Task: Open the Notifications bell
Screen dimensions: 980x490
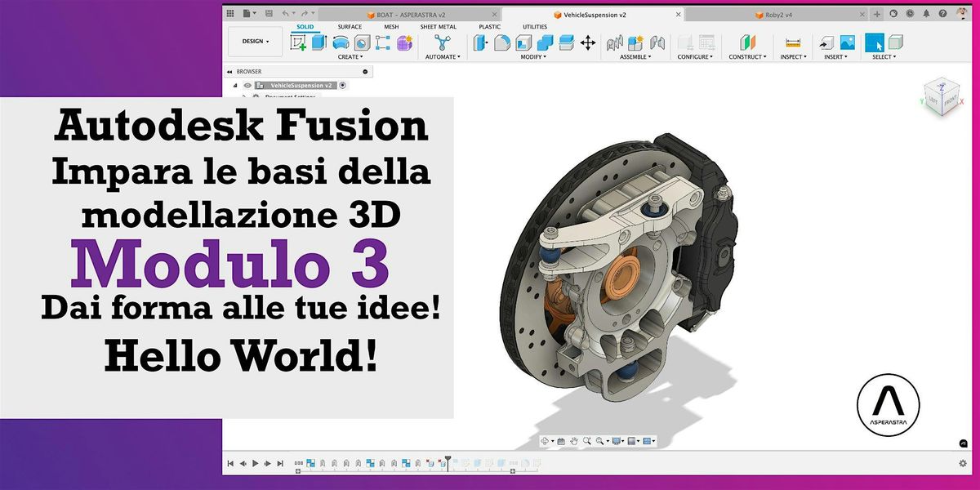Action: tap(927, 14)
